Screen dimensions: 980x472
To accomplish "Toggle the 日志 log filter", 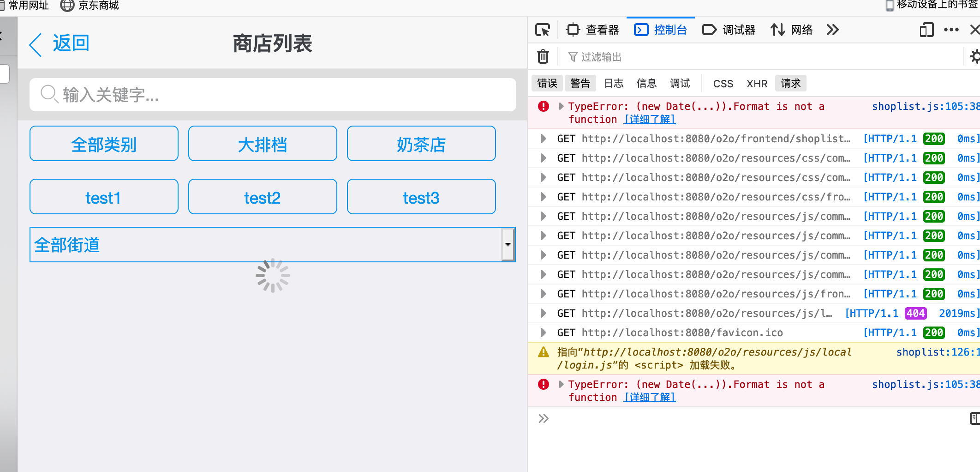I will click(x=614, y=83).
